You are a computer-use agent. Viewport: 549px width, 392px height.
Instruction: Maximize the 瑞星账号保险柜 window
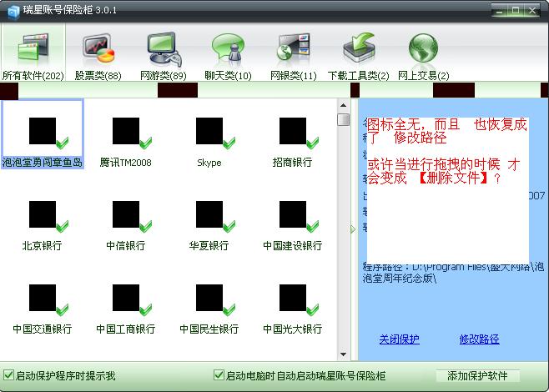tap(516, 11)
